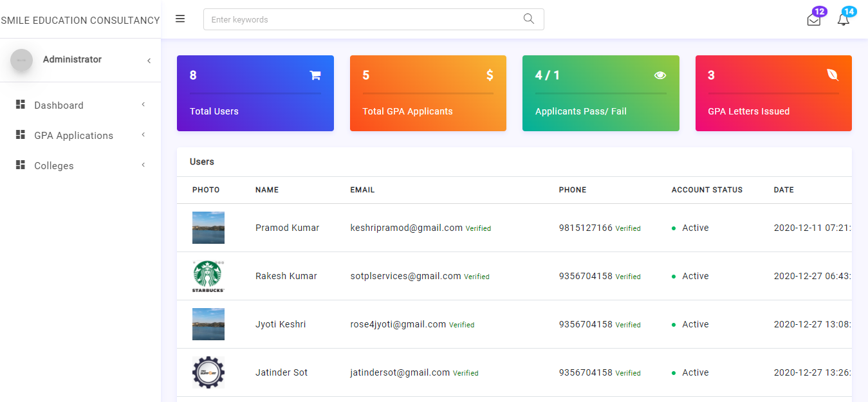Focus the Enter keywords search field

click(x=374, y=19)
